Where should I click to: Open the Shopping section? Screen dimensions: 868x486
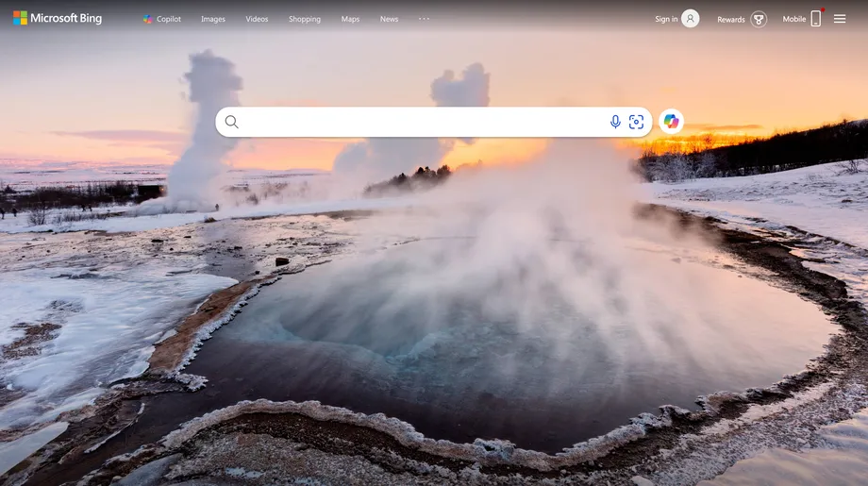pos(305,19)
